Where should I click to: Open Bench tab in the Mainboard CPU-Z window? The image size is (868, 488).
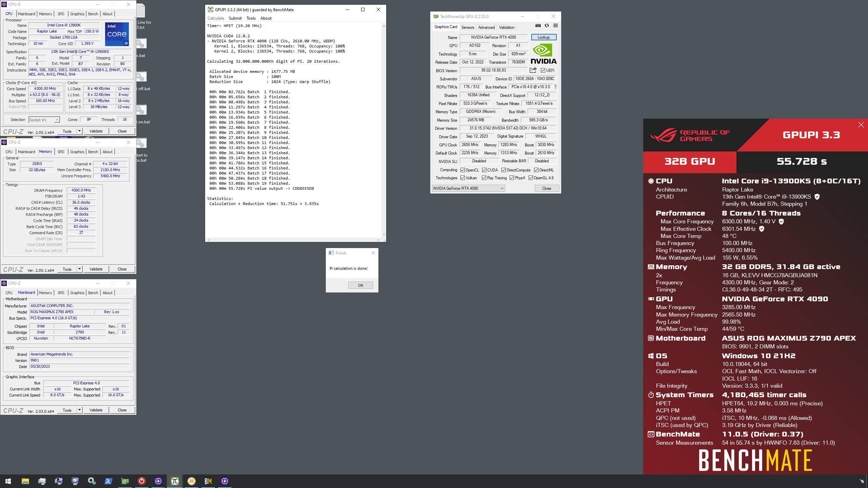[x=93, y=293]
